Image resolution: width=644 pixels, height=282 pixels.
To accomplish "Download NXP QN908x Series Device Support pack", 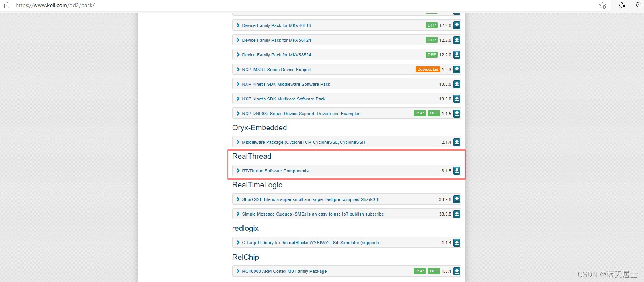I will pyautogui.click(x=457, y=114).
